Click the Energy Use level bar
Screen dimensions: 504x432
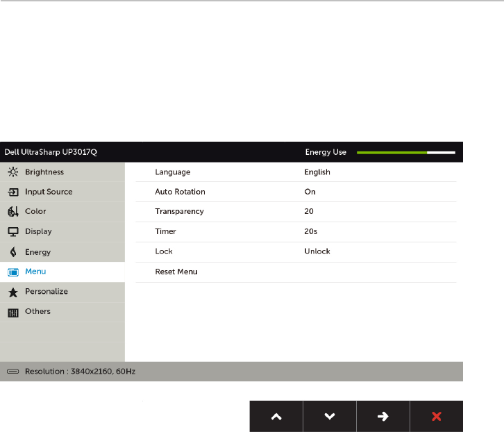tap(406, 153)
